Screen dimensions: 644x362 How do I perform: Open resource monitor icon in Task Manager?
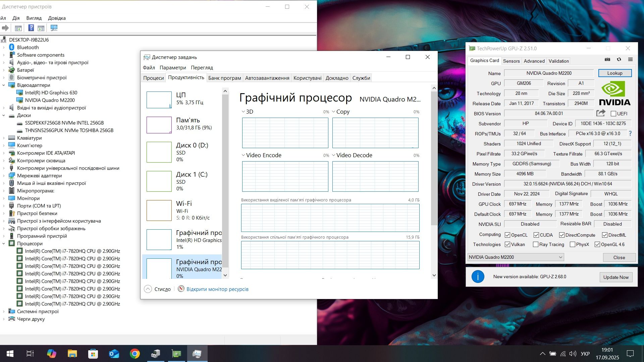tap(181, 289)
